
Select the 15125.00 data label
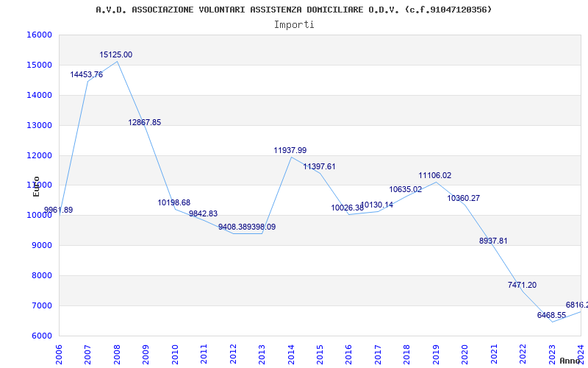pyautogui.click(x=116, y=54)
